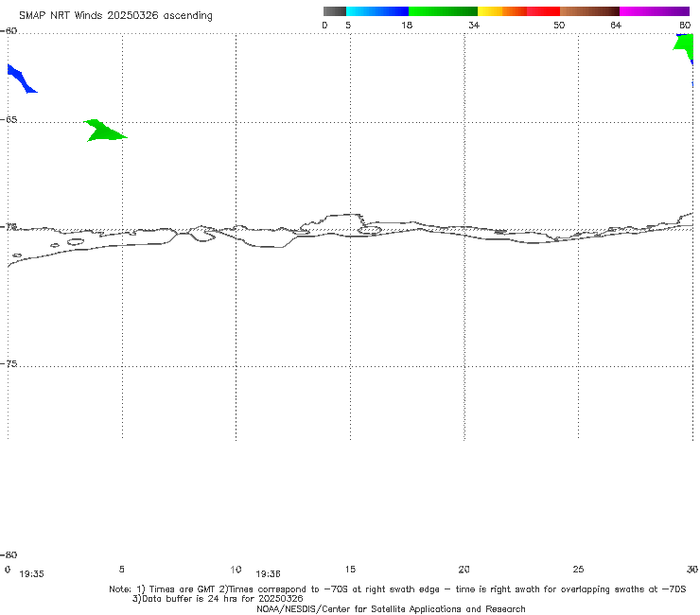
Task: Pick the cyan-to-blue 5-18 color bar segment
Action: pyautogui.click(x=377, y=11)
